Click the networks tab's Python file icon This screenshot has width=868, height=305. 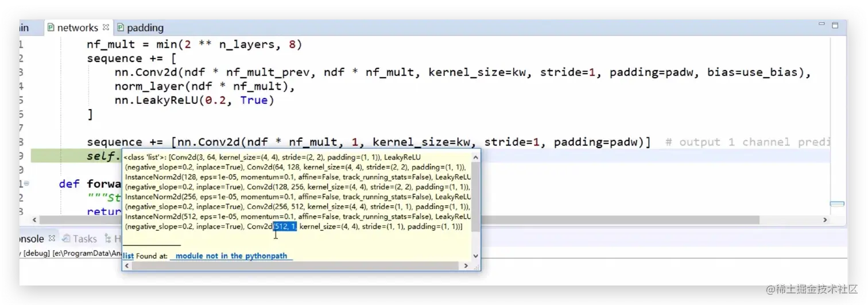(x=51, y=28)
